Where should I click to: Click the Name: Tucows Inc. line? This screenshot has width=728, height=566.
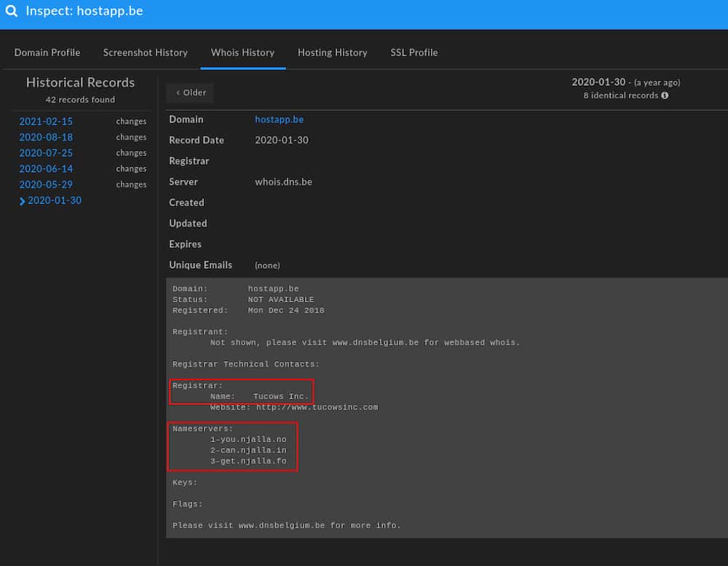(259, 396)
